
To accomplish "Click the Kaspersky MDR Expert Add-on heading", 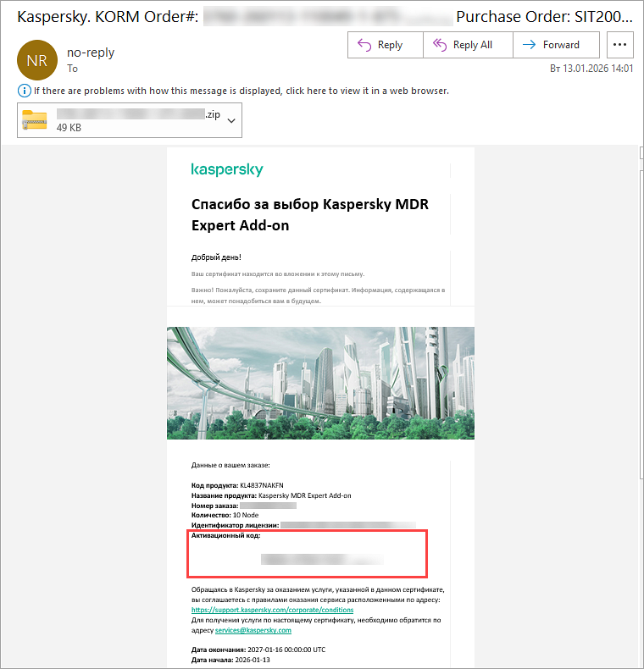I will point(310,214).
